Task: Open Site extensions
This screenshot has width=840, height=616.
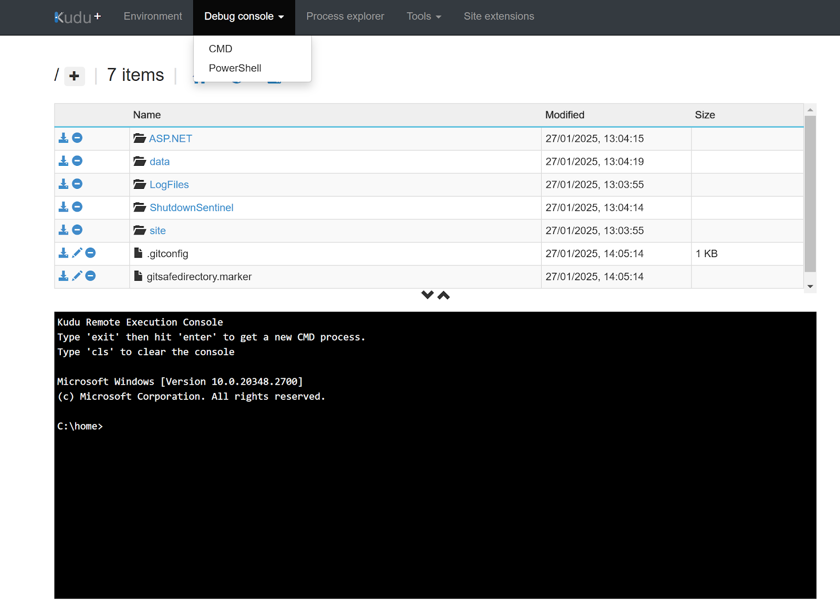Action: (499, 16)
